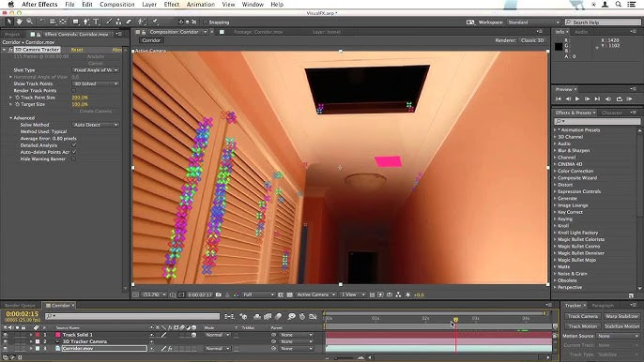The width and height of the screenshot is (644, 362).
Task: Open the Full resolution dropdown
Action: 258,294
